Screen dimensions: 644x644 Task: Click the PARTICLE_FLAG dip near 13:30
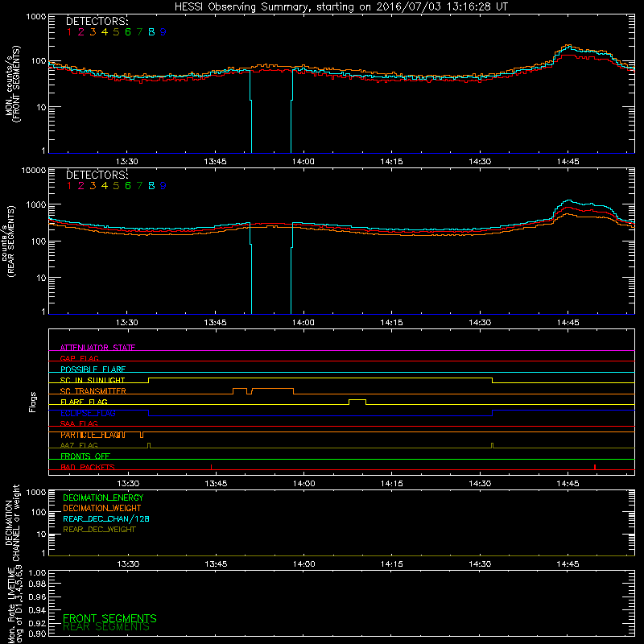coord(142,435)
